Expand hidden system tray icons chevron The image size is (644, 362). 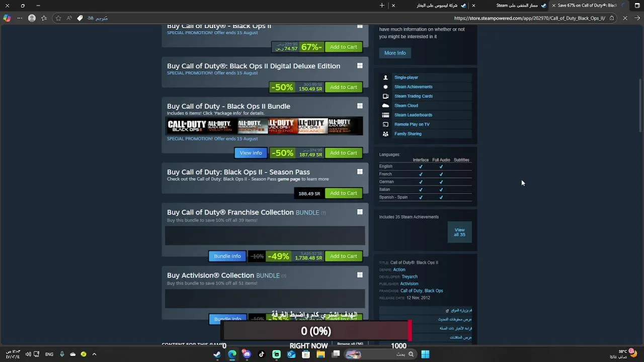click(x=94, y=354)
